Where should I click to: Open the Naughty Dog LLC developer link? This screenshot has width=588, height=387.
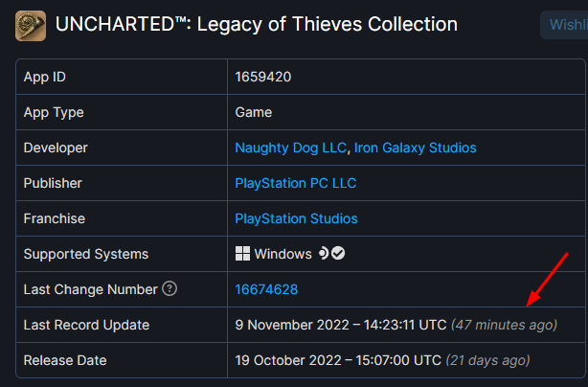(x=290, y=148)
